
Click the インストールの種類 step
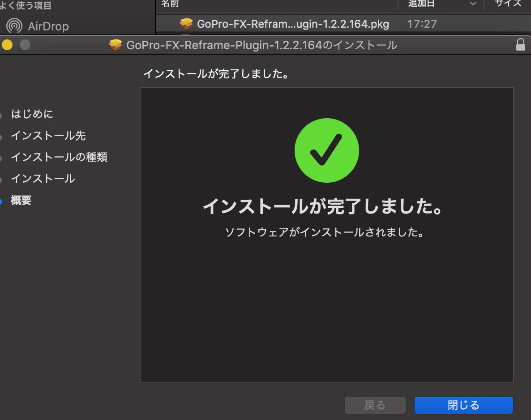click(59, 157)
